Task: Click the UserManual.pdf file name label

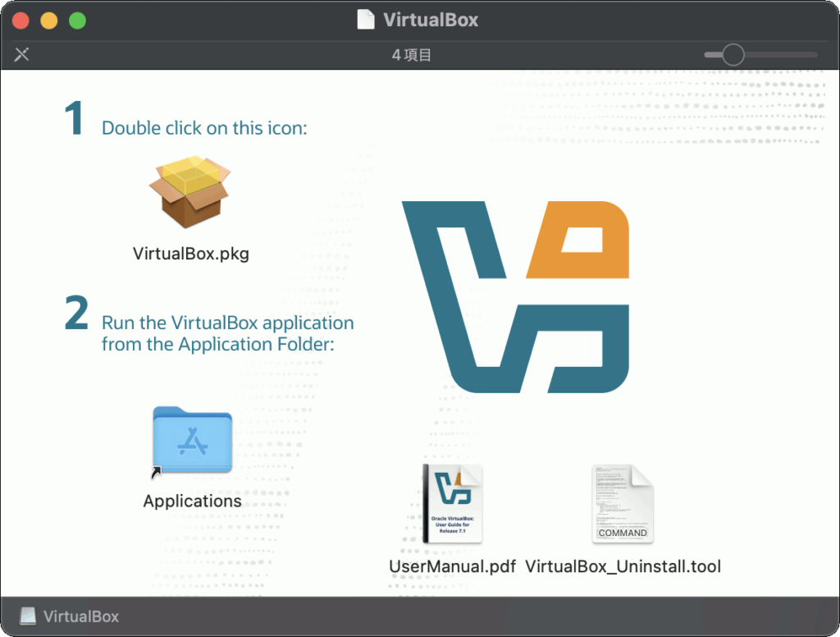Action: pyautogui.click(x=452, y=566)
